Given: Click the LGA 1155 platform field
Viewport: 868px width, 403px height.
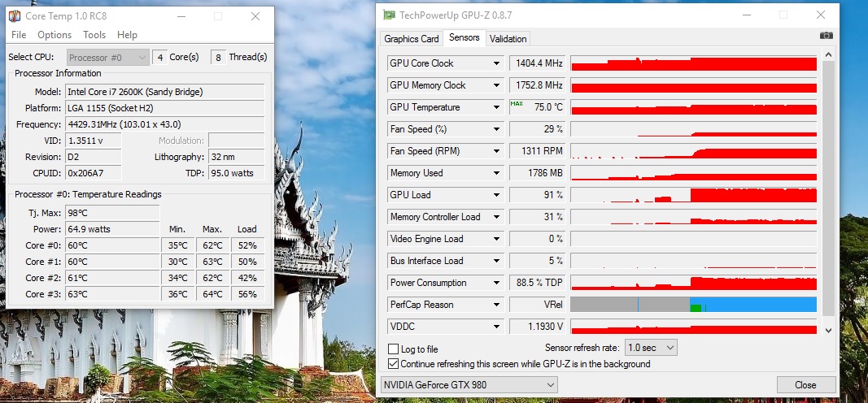Looking at the screenshot, I should (165, 108).
